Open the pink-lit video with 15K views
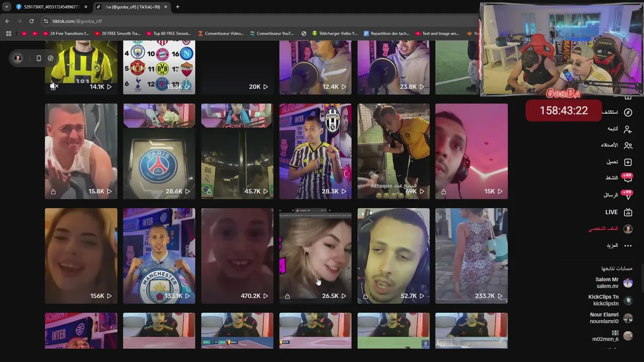The image size is (644, 362). tap(471, 151)
